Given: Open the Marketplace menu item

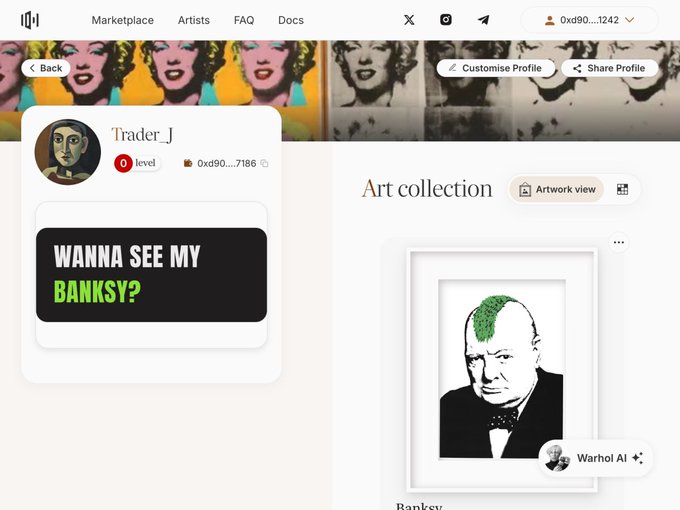Looking at the screenshot, I should pos(122,20).
